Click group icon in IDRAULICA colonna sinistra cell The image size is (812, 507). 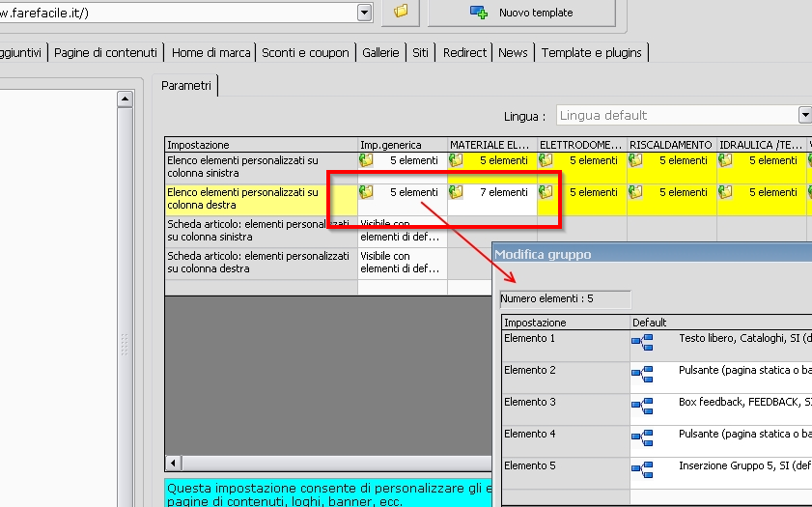[725, 160]
